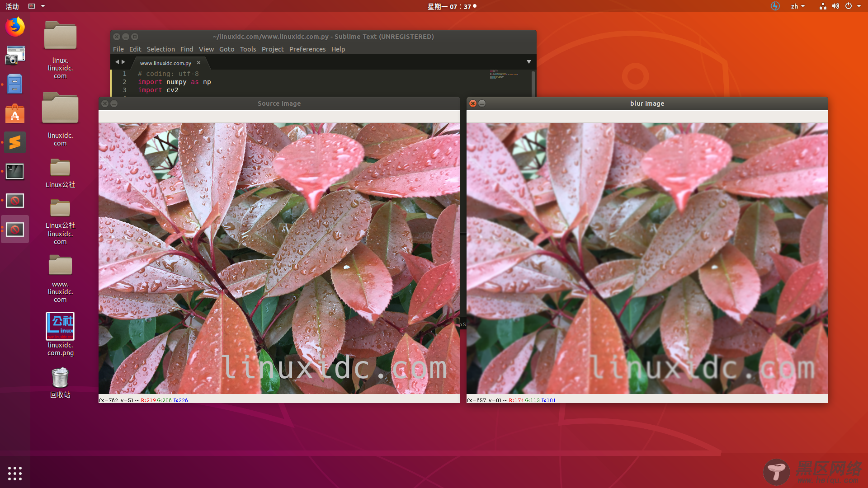Image resolution: width=868 pixels, height=488 pixels.
Task: Open the clock and calendar panel
Action: point(452,6)
